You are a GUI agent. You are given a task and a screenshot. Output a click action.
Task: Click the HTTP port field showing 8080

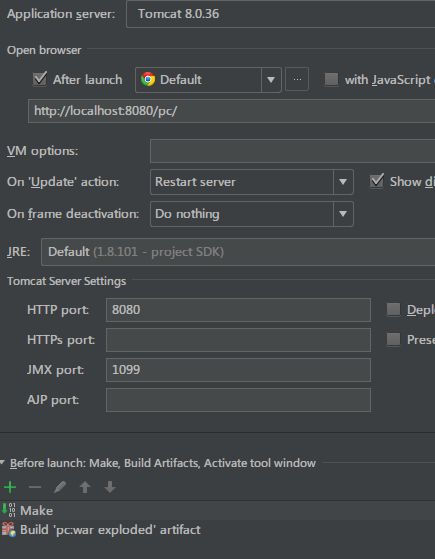click(x=238, y=310)
